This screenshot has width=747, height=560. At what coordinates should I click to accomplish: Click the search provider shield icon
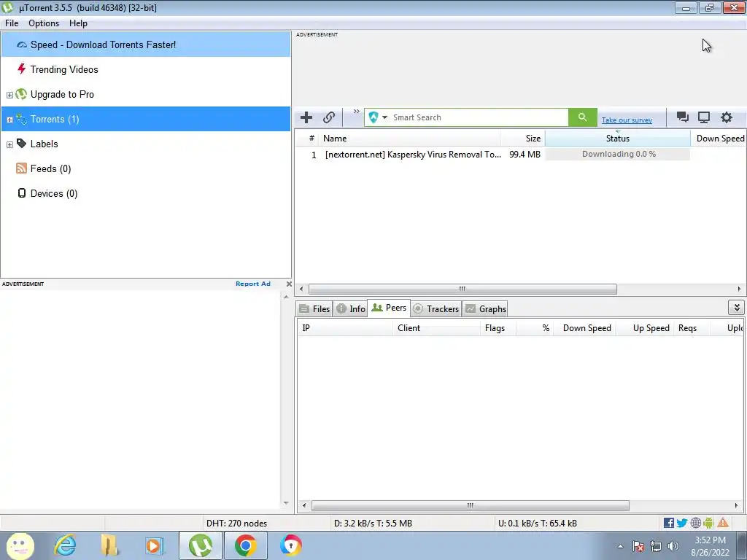tap(373, 117)
